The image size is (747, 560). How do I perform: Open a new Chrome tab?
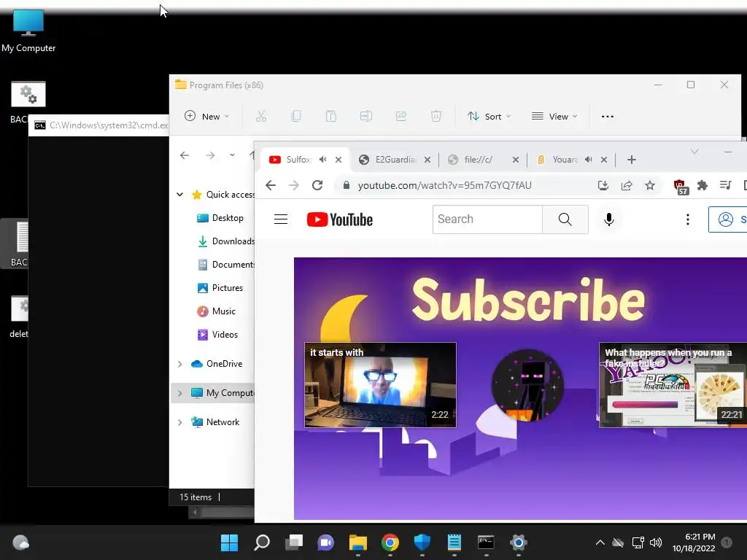[632, 160]
